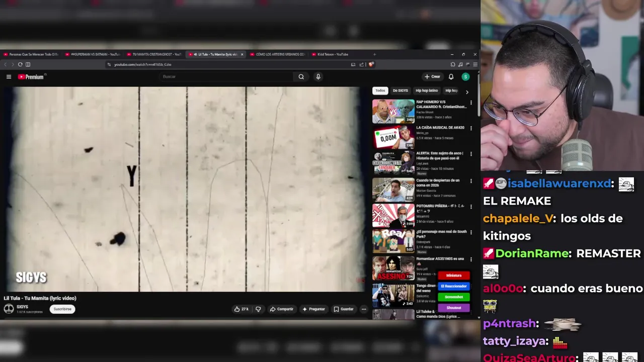This screenshot has width=644, height=362.
Task: Click DorianRame username in chat
Action: pyautogui.click(x=532, y=253)
